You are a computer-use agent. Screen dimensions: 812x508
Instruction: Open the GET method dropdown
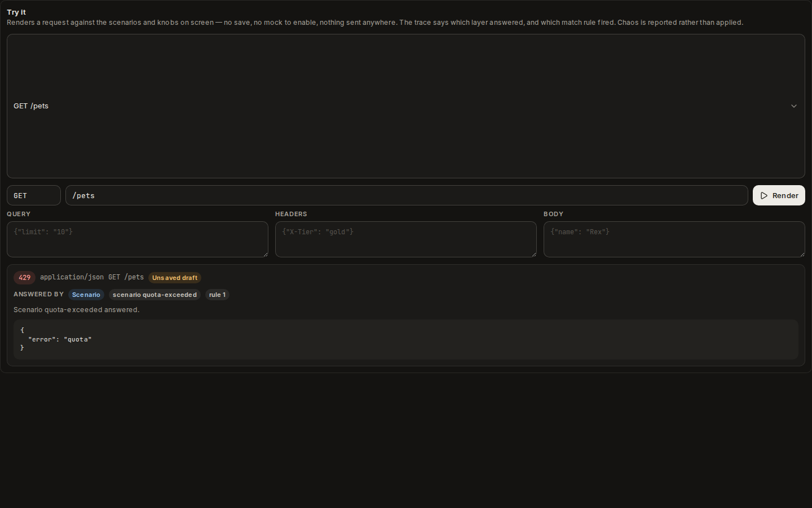34,195
